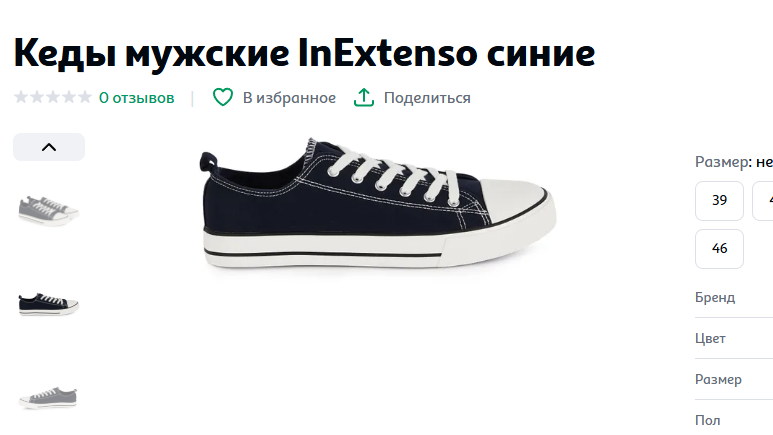Open the grey sneakers pair thumbnail

[x=48, y=211]
